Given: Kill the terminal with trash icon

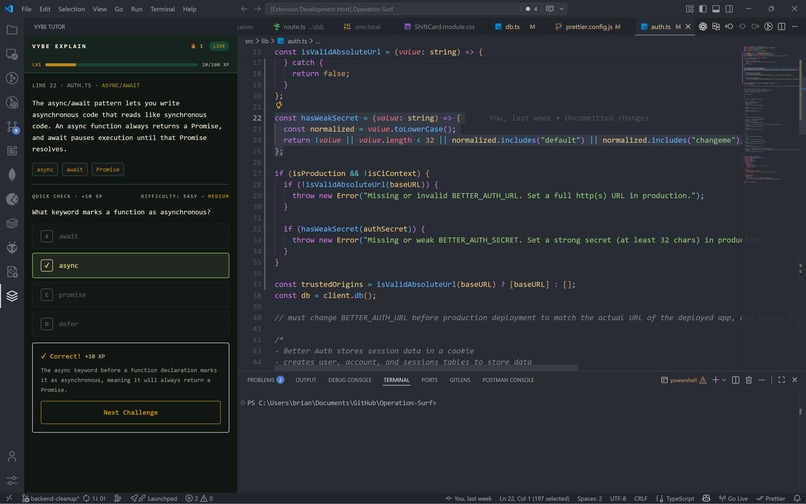Looking at the screenshot, I should tap(748, 380).
